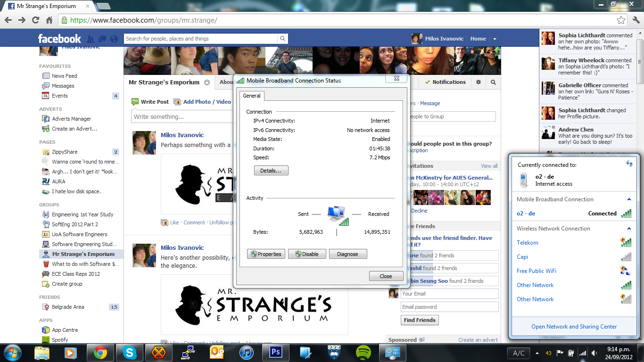Click the globe notifications icon

point(114,39)
